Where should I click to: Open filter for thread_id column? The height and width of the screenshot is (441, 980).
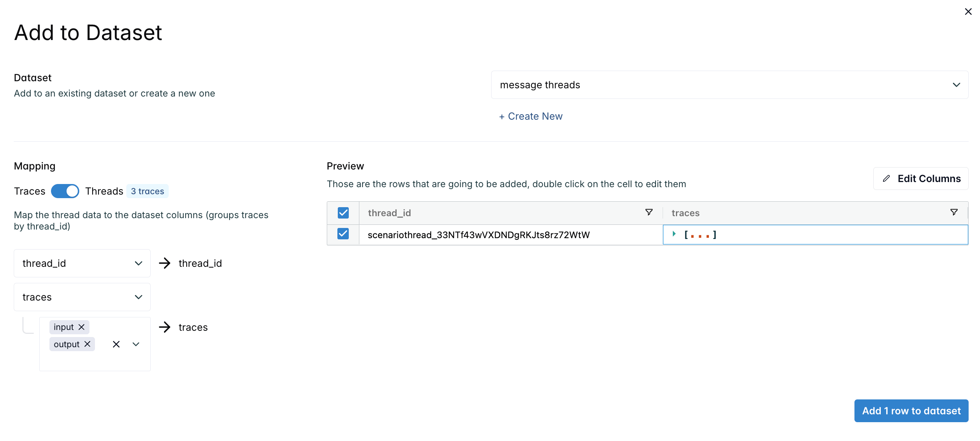click(x=649, y=212)
